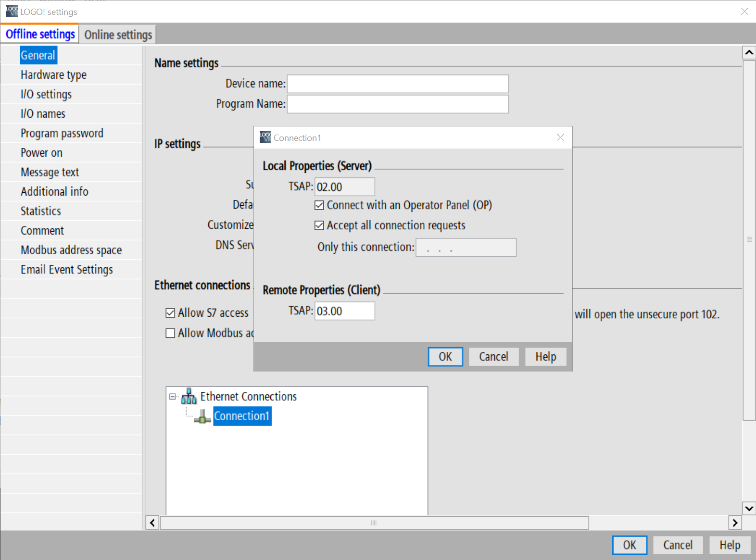Close the LOGO! settings window

click(x=744, y=11)
